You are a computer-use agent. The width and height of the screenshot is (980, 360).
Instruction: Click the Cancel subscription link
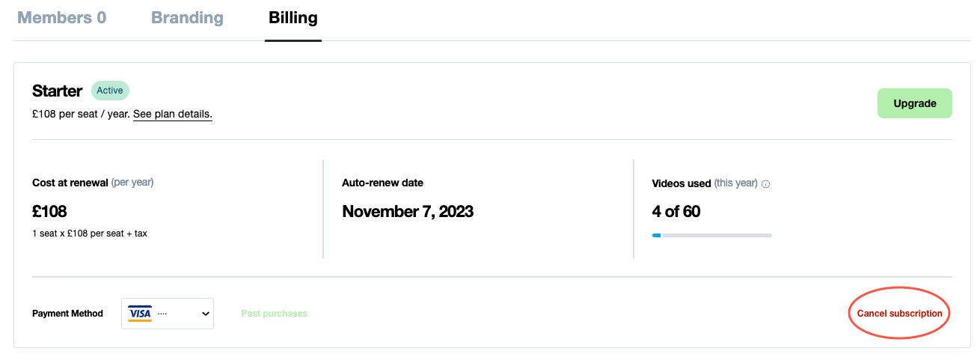pyautogui.click(x=899, y=314)
